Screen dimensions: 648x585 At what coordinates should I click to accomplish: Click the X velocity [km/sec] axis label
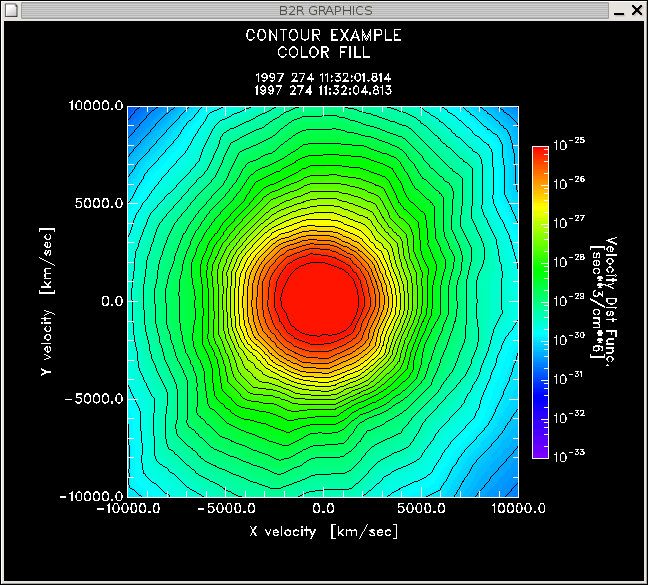coord(324,531)
